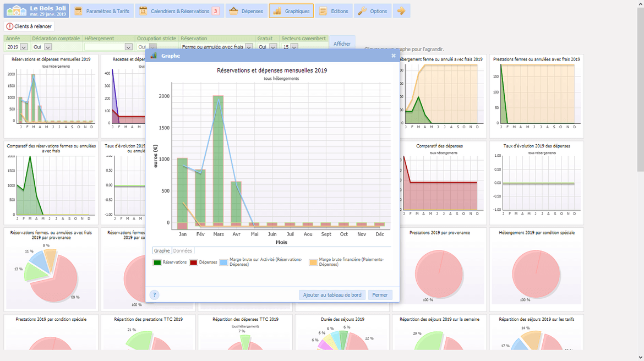
Task: Expand the Année dropdown
Action: 24,47
